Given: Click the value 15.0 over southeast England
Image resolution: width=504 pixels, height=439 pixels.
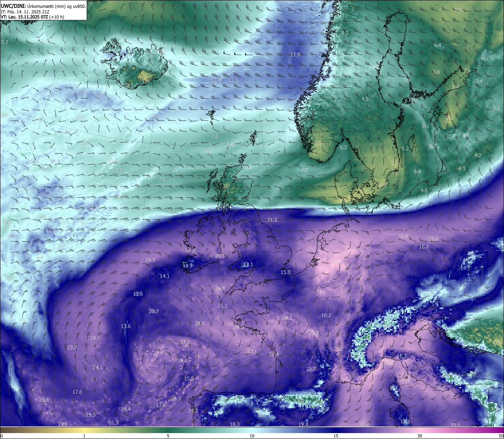Looking at the screenshot, I should pyautogui.click(x=285, y=272).
